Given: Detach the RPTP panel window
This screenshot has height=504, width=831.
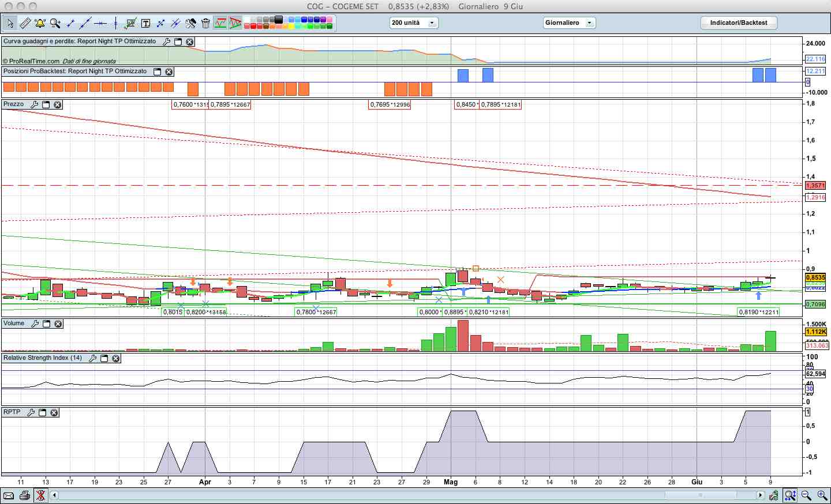Looking at the screenshot, I should click(x=42, y=412).
